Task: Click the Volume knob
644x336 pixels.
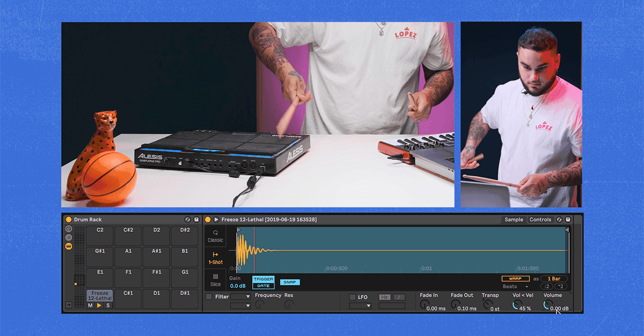Action: point(548,305)
